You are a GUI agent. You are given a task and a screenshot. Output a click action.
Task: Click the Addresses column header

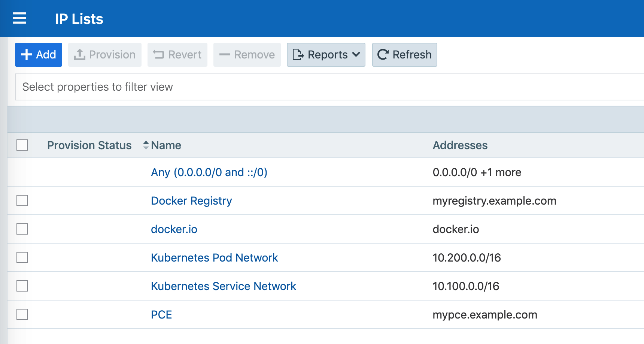pyautogui.click(x=460, y=145)
